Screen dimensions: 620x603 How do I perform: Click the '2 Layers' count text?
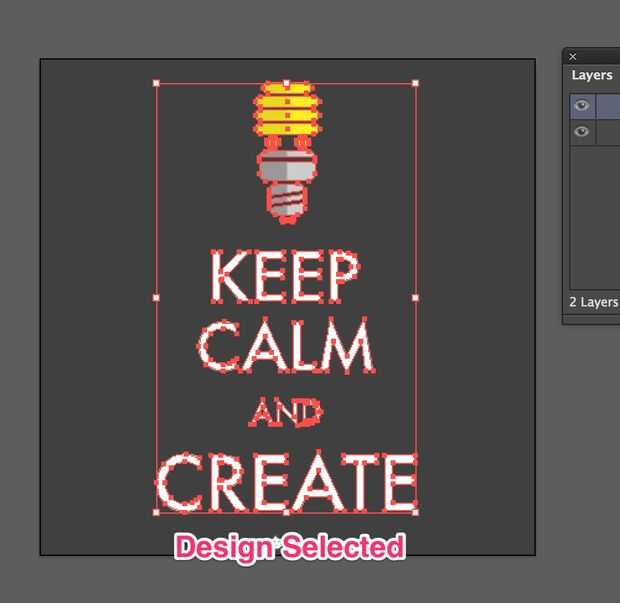pos(594,302)
